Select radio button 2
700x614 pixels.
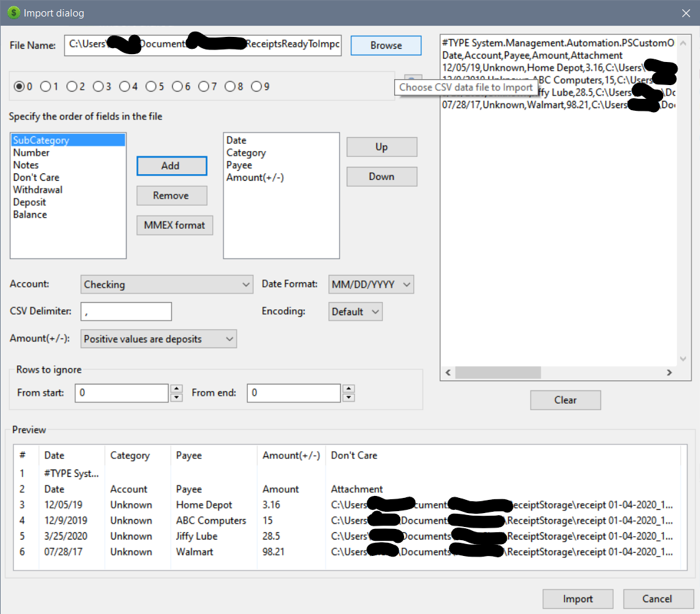pyautogui.click(x=72, y=86)
